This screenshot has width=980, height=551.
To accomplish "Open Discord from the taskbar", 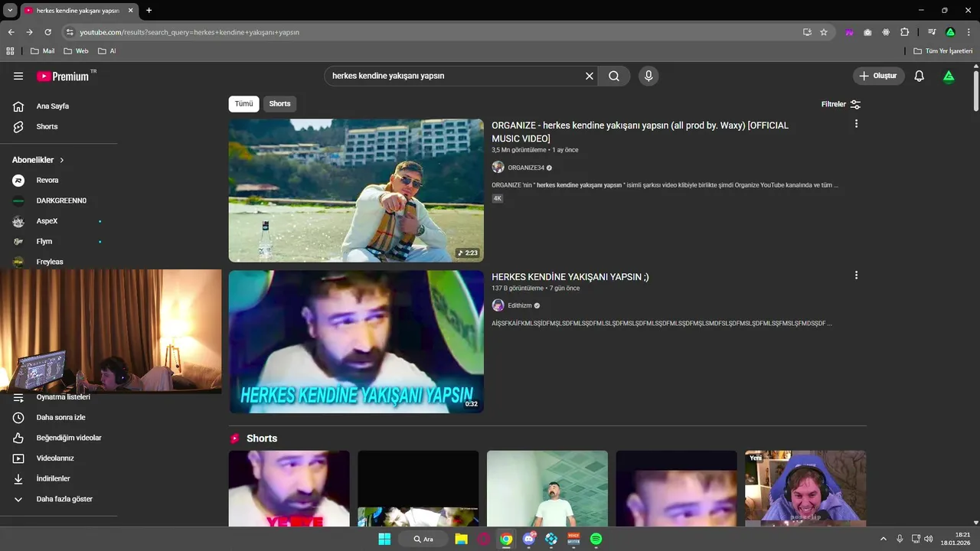I will 529,539.
